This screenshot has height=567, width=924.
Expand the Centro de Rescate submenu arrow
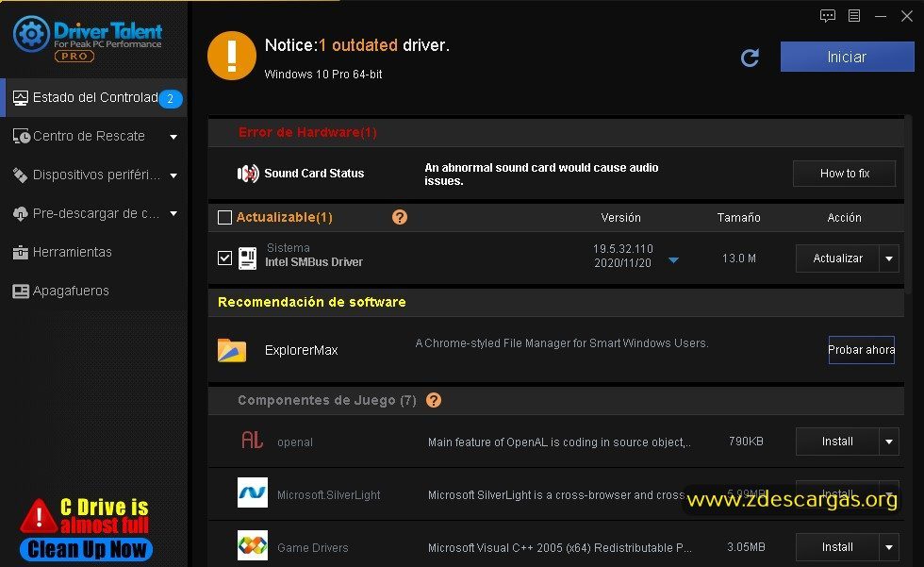(173, 137)
